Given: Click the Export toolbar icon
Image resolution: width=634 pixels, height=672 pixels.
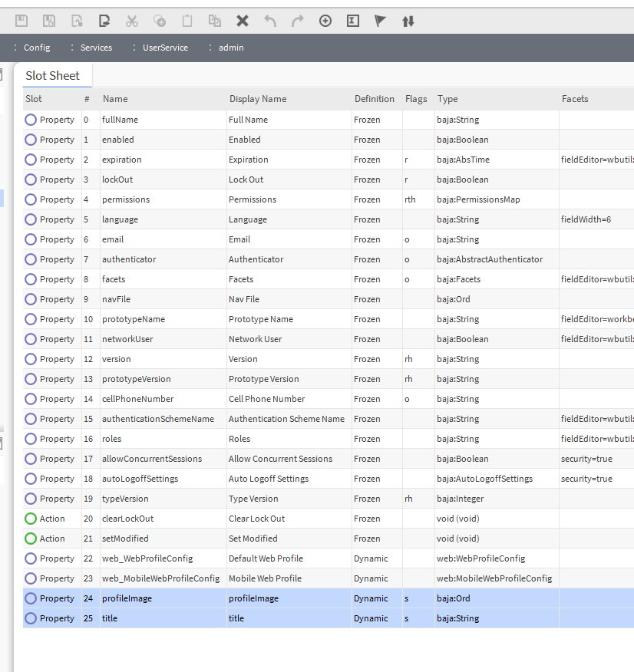Looking at the screenshot, I should (x=104, y=21).
